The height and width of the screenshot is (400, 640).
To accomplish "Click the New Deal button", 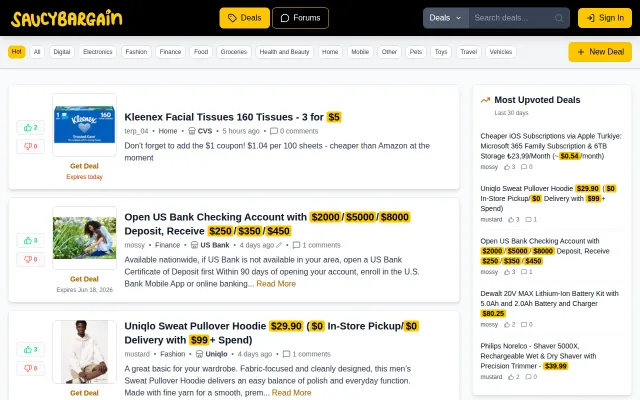I will [600, 52].
